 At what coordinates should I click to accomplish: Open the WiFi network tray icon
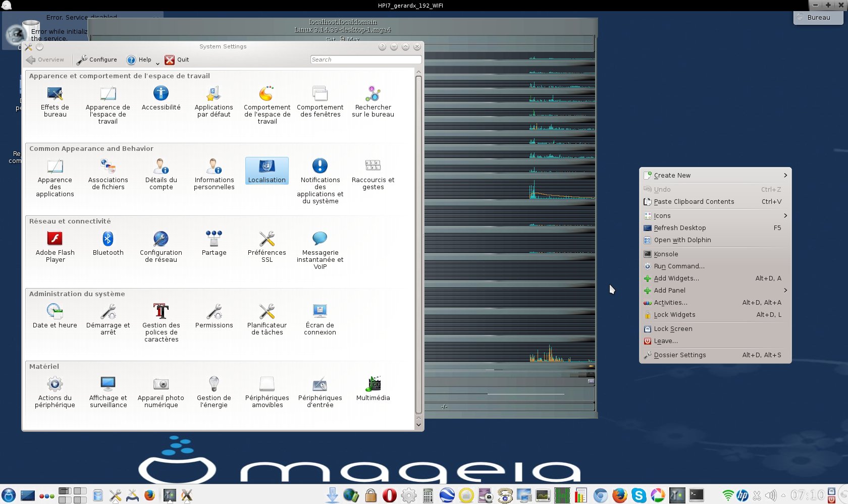727,495
